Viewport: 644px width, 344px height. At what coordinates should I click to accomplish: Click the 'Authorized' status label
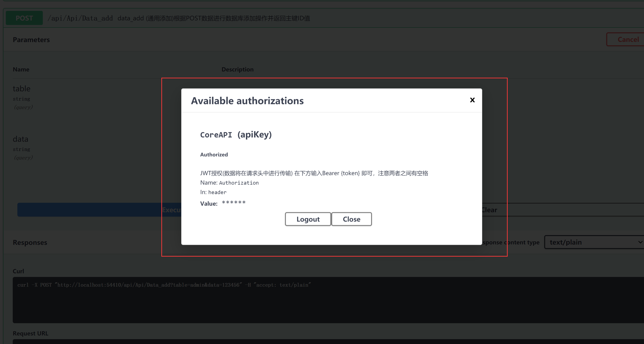pos(214,154)
